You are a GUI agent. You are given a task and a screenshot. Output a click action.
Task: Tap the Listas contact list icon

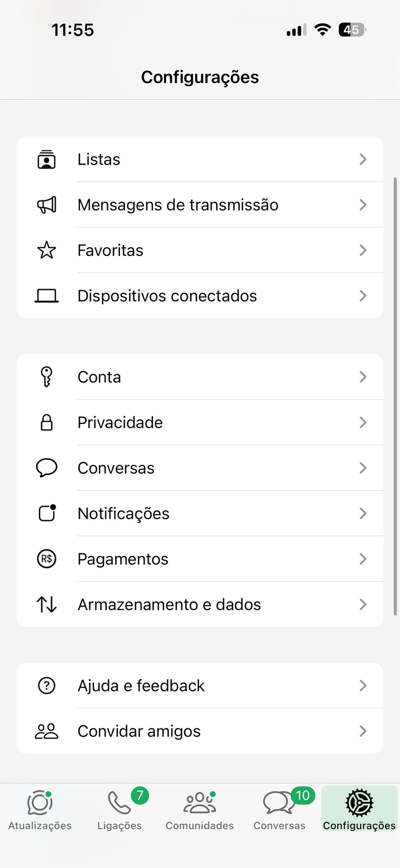(x=47, y=159)
